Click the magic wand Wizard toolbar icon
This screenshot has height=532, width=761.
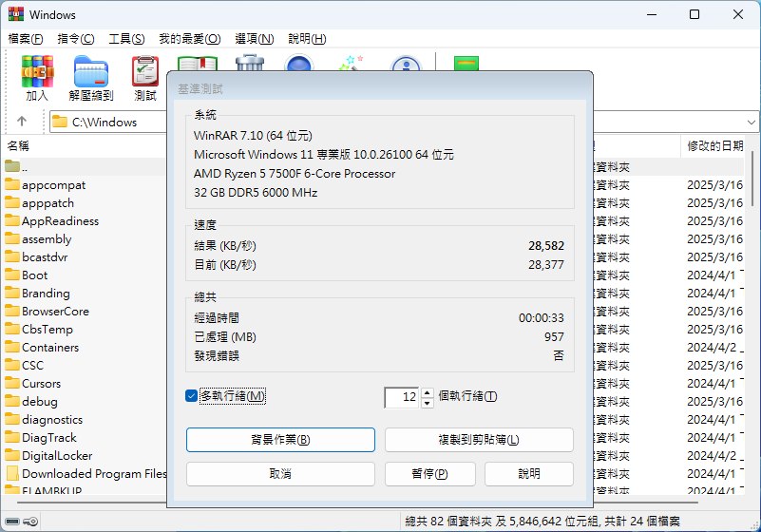tap(351, 63)
